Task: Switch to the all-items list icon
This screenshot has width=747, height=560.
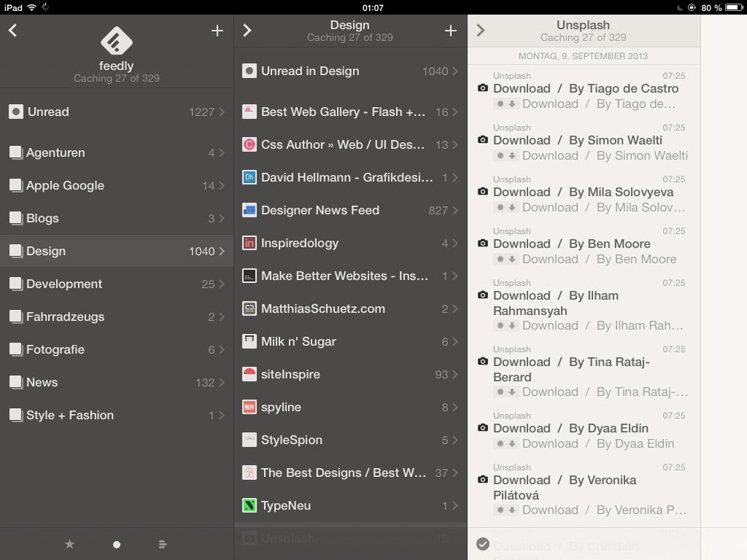Action: [163, 544]
